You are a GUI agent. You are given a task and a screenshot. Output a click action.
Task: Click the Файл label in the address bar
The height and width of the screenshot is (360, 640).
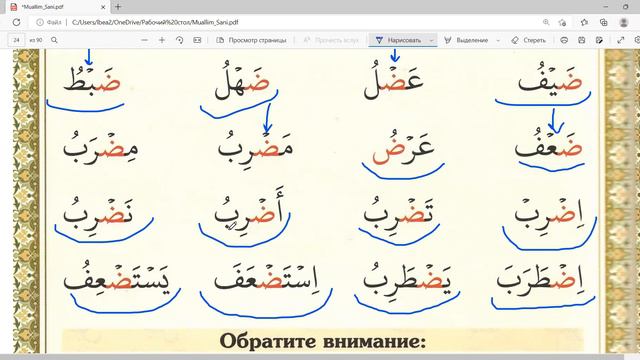pyautogui.click(x=53, y=22)
